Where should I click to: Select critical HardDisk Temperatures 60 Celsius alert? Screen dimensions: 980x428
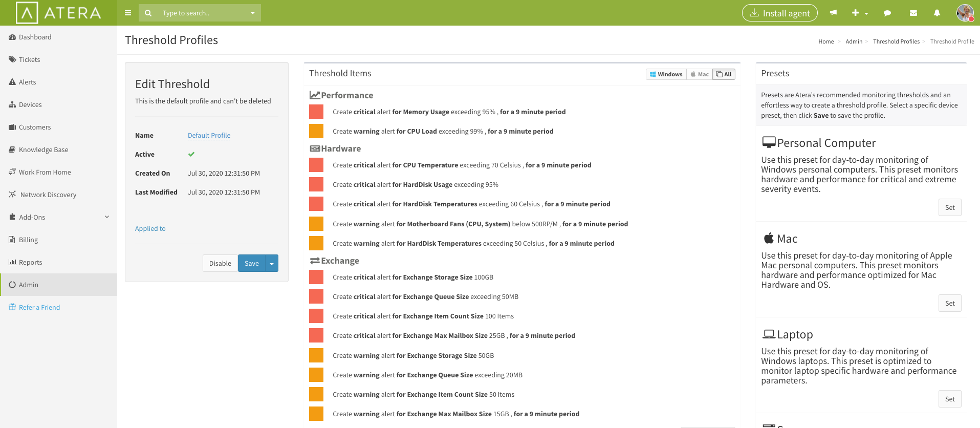click(471, 204)
